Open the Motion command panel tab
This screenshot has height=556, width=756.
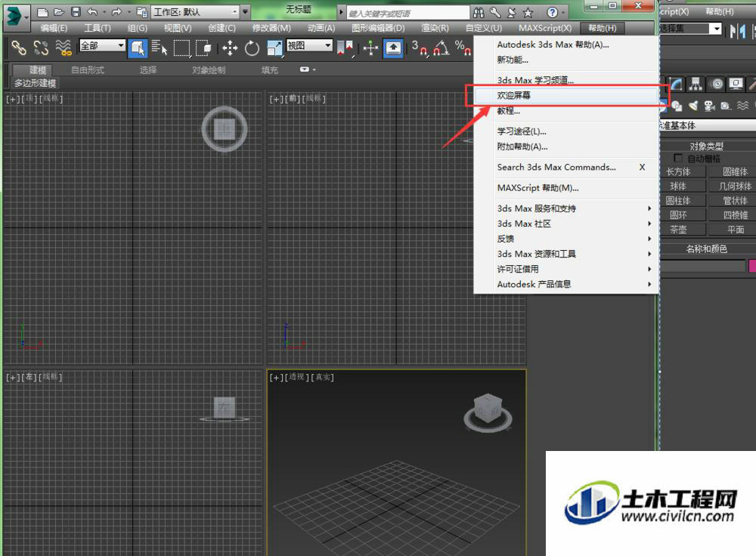click(x=717, y=85)
